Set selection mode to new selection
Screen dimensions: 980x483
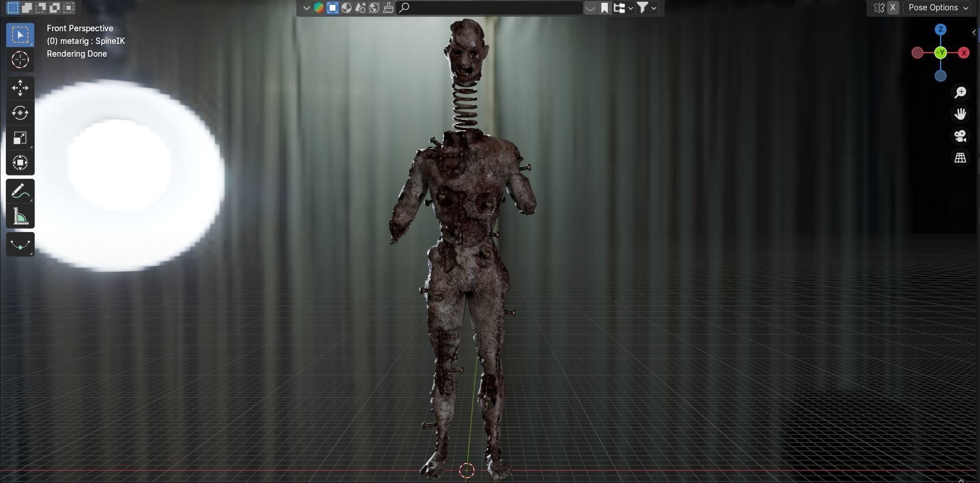point(13,8)
